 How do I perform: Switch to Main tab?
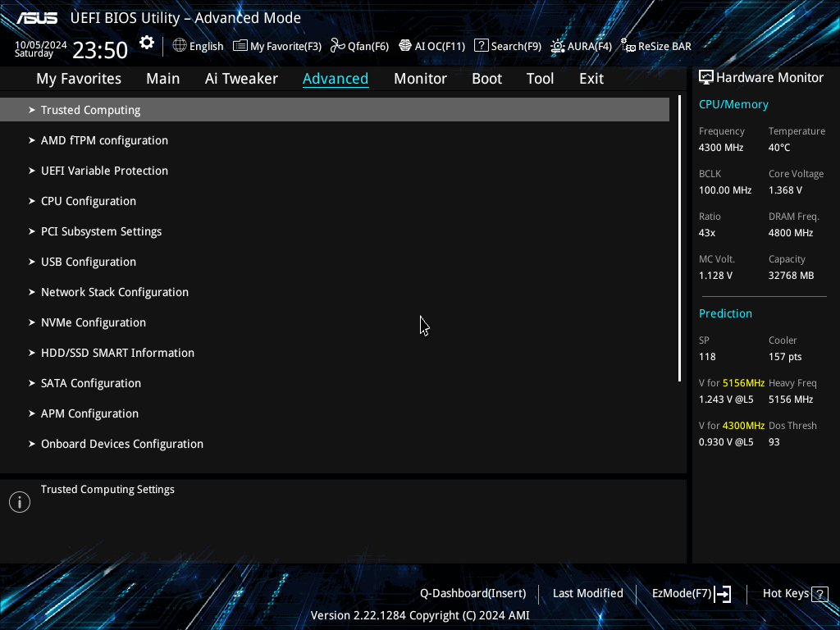coord(163,79)
